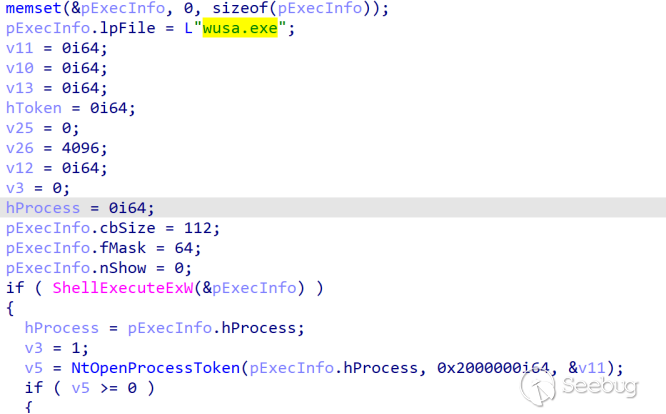This screenshot has height=414, width=666.
Task: Select the memset call on first line
Action: (x=197, y=8)
